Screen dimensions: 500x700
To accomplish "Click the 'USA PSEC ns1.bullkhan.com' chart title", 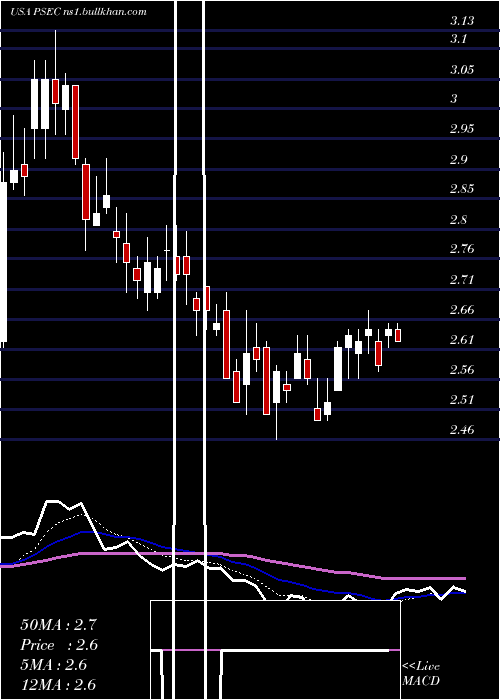I will coord(79,12).
